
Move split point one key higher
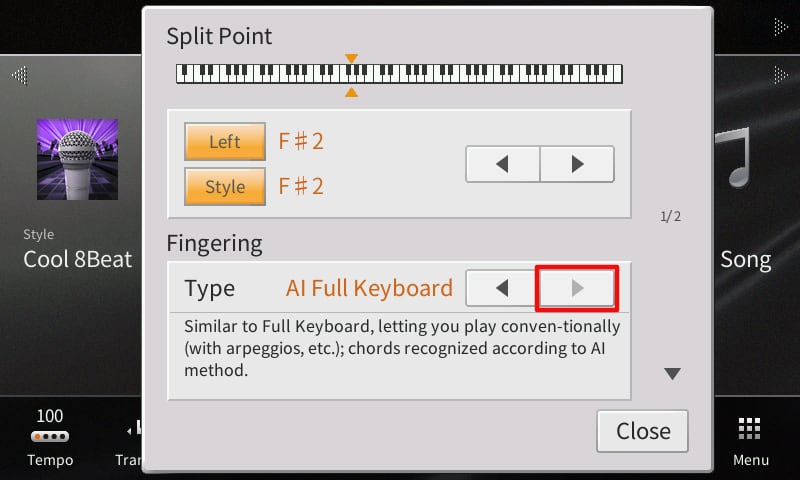tap(577, 164)
